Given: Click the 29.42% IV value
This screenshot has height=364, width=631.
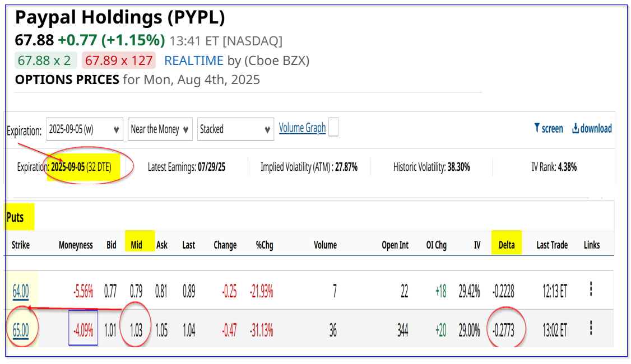Looking at the screenshot, I should tap(469, 291).
